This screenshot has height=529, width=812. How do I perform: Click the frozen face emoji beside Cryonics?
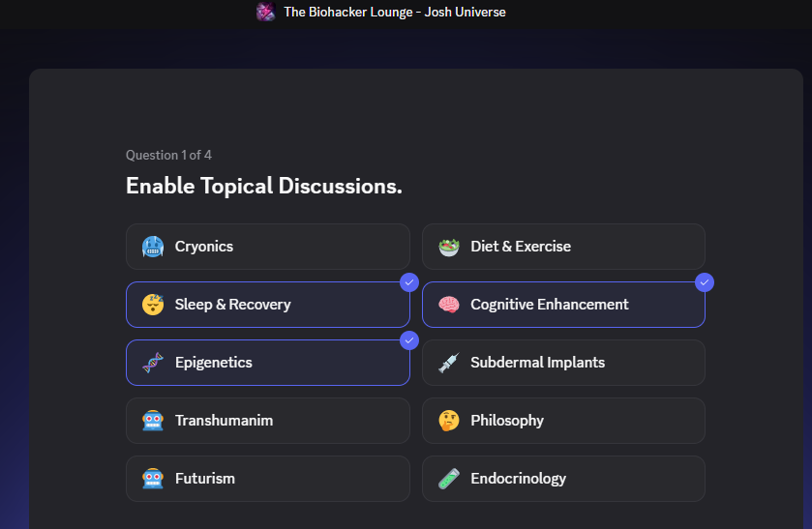pyautogui.click(x=153, y=247)
